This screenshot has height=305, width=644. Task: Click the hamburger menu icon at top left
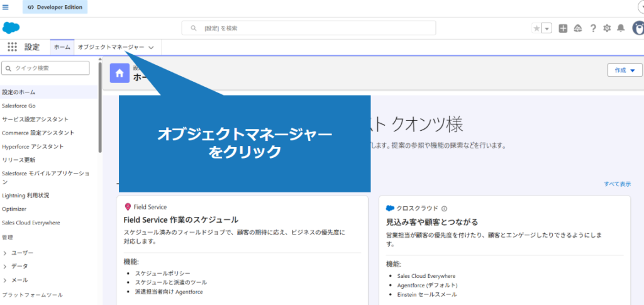6,8
